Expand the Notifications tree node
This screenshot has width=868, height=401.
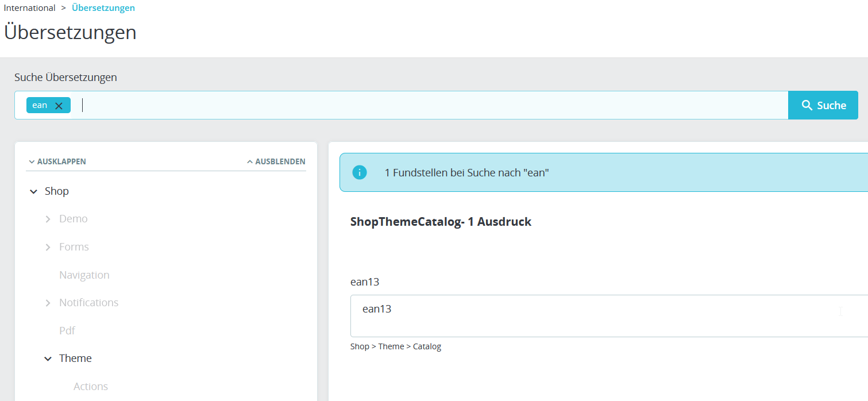pos(48,303)
